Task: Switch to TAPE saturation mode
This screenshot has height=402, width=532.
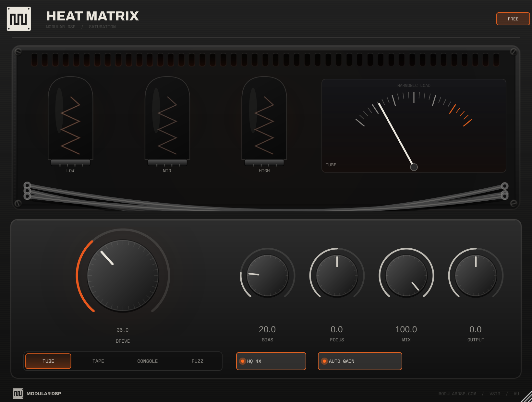Action: pos(98,361)
